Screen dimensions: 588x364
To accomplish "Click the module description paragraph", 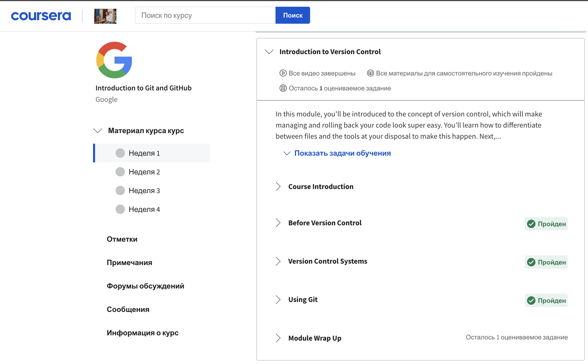I will [409, 125].
